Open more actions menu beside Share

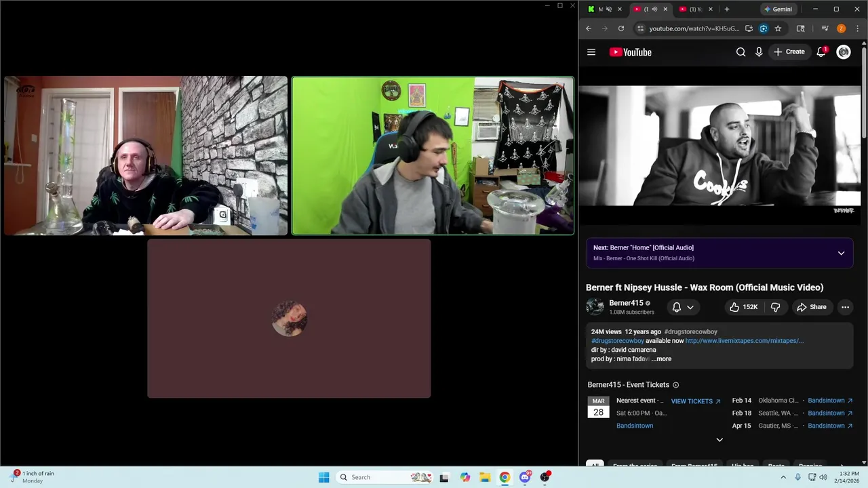pyautogui.click(x=845, y=307)
